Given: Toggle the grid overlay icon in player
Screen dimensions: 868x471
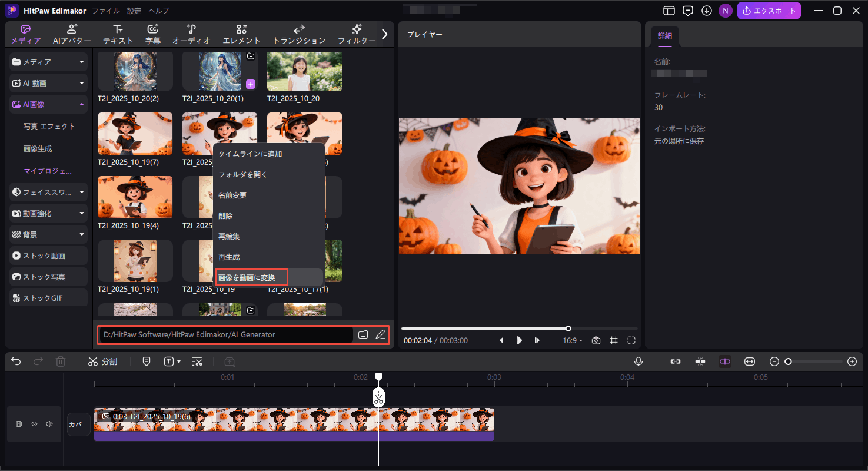Looking at the screenshot, I should tap(614, 340).
